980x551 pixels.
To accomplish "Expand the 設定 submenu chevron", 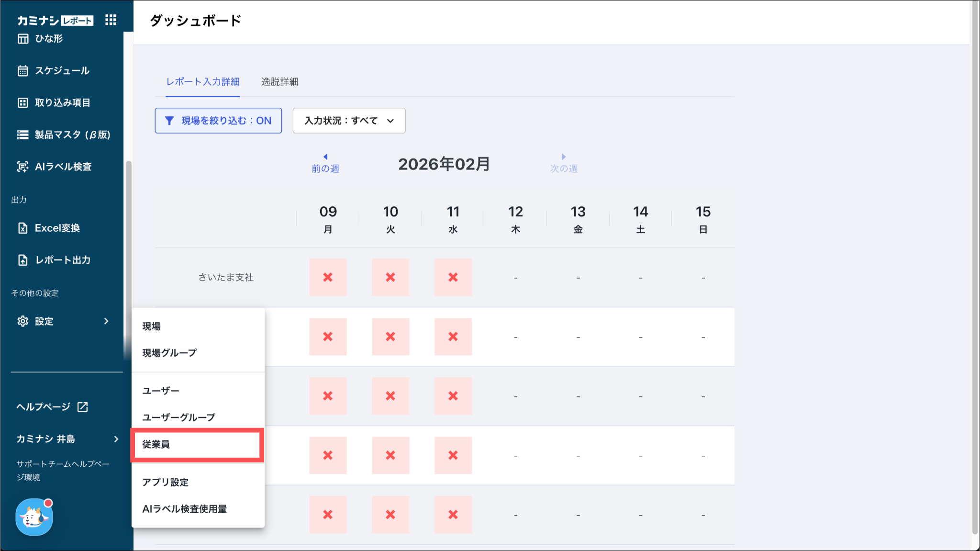I will coord(106,321).
